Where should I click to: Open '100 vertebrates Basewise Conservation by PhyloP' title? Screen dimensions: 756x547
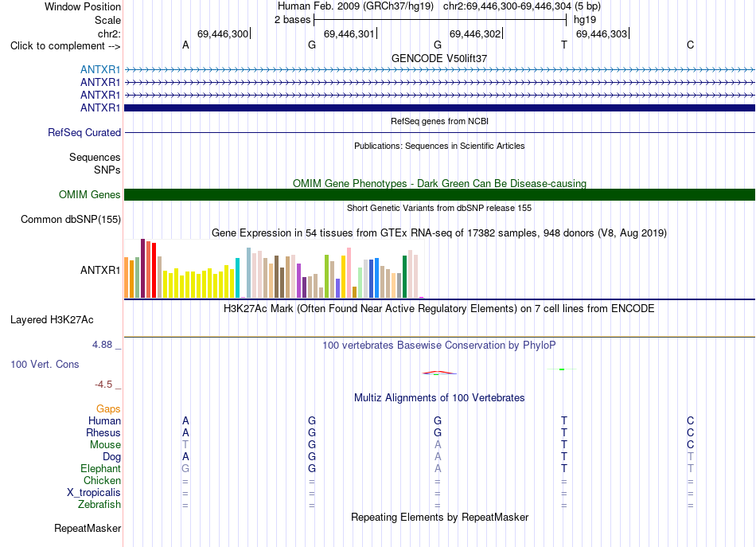pyautogui.click(x=439, y=346)
